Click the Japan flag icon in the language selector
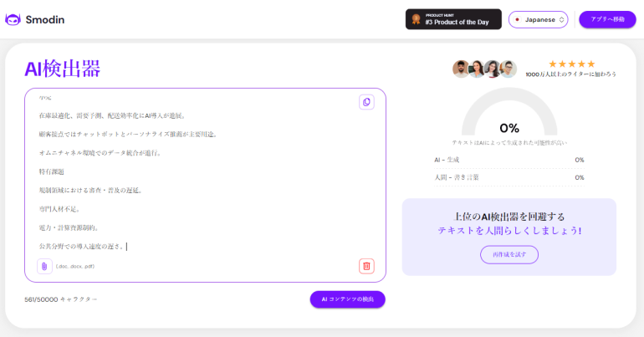Viewport: 644px width, 337px height. point(517,20)
